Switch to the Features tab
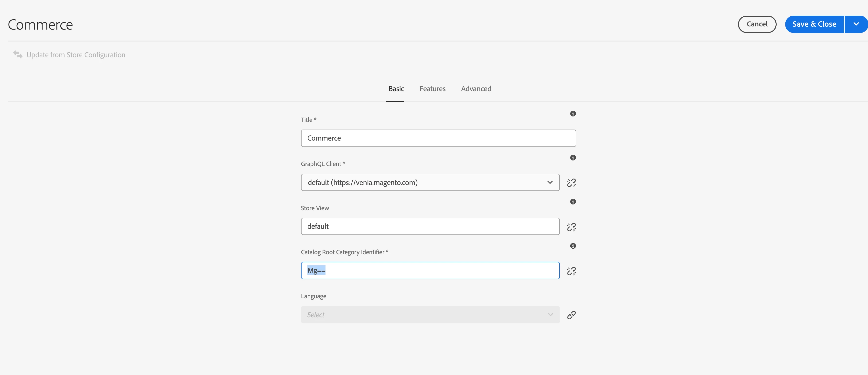Image resolution: width=868 pixels, height=375 pixels. point(432,89)
